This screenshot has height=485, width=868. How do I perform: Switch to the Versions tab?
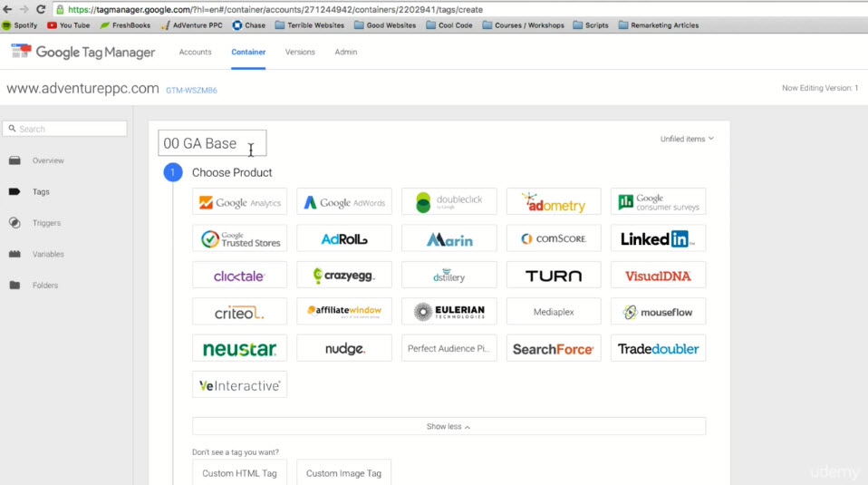tap(300, 53)
